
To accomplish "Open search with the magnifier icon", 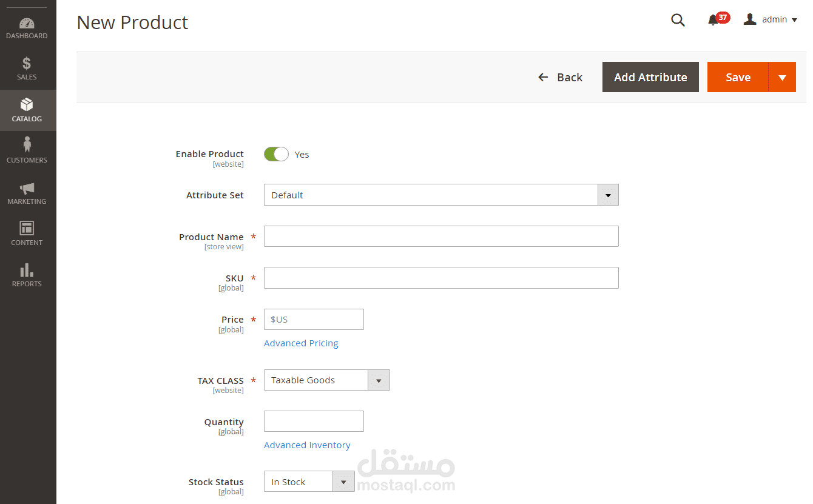I will pyautogui.click(x=678, y=20).
